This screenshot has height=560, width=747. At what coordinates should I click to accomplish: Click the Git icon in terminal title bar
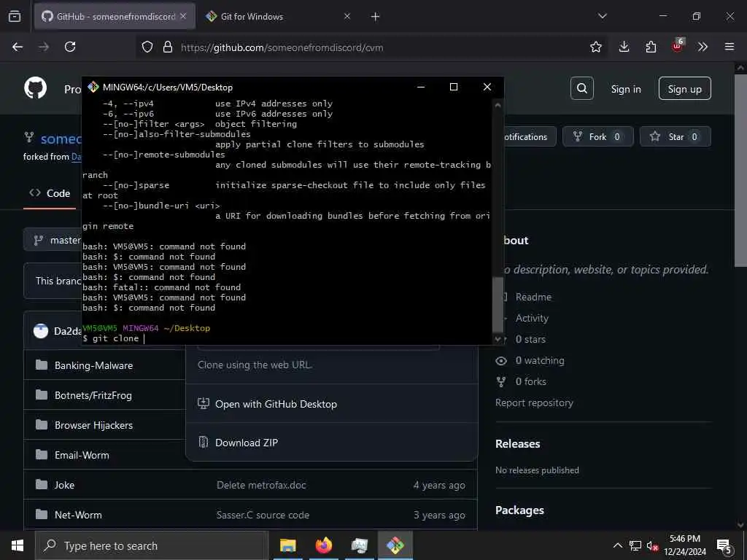93,87
